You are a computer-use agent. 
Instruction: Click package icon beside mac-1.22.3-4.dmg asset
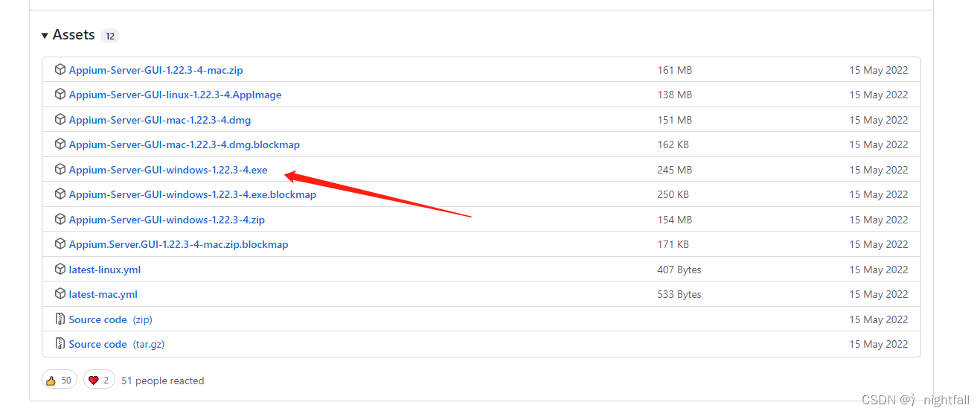coord(60,119)
